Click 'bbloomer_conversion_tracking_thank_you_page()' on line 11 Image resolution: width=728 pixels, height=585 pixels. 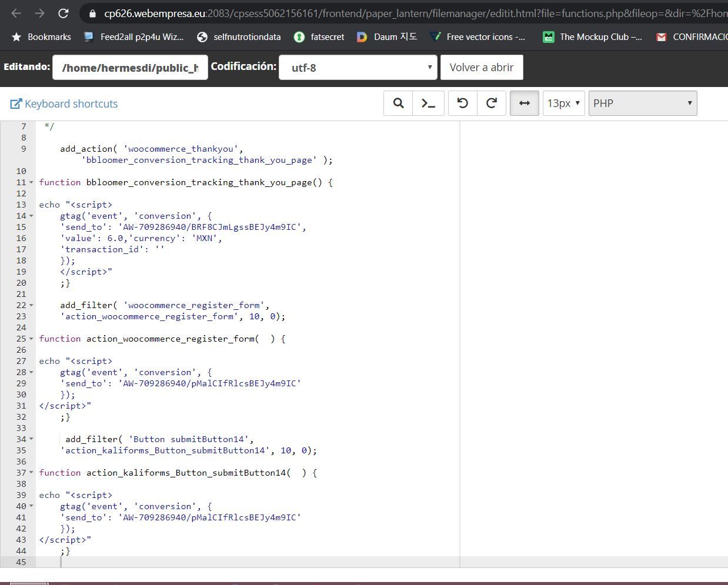[x=204, y=182]
